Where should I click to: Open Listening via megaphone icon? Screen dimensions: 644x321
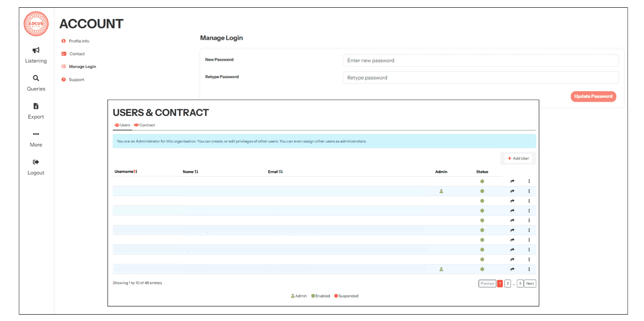pyautogui.click(x=36, y=51)
